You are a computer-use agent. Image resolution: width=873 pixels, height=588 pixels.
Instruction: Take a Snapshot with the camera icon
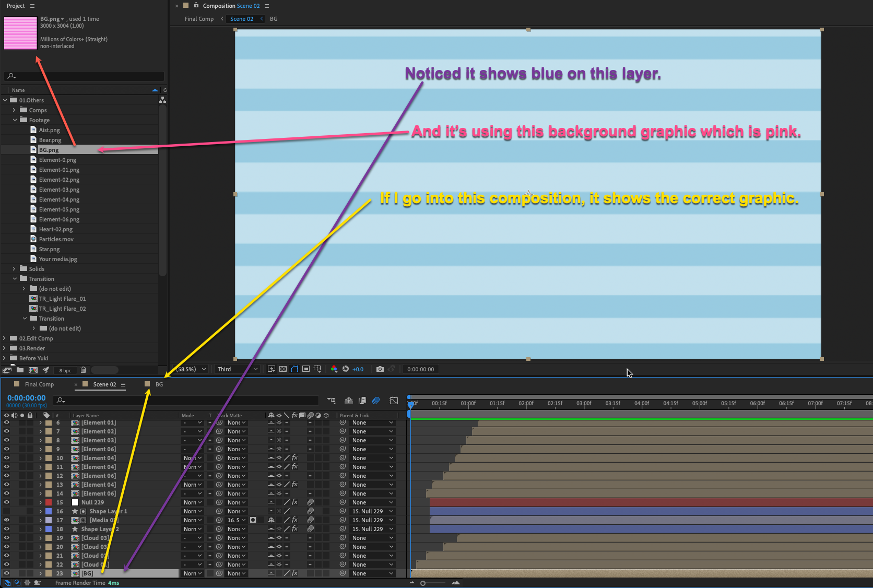(x=380, y=369)
